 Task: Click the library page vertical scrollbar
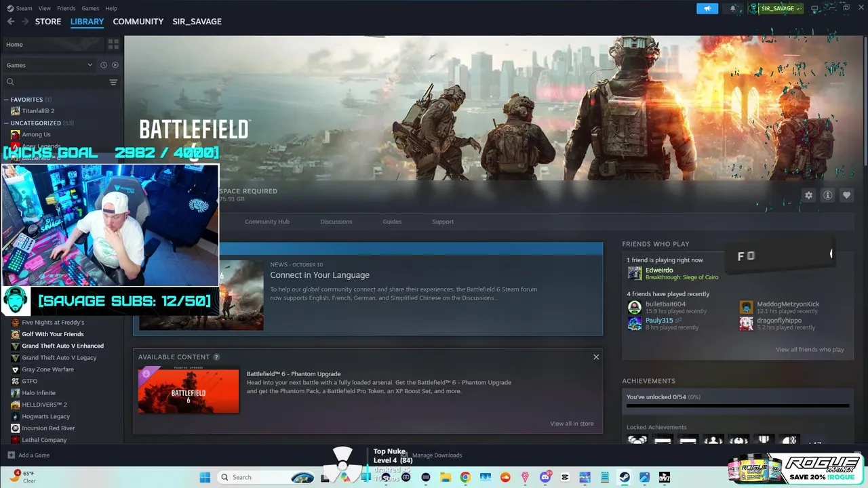pyautogui.click(x=865, y=102)
